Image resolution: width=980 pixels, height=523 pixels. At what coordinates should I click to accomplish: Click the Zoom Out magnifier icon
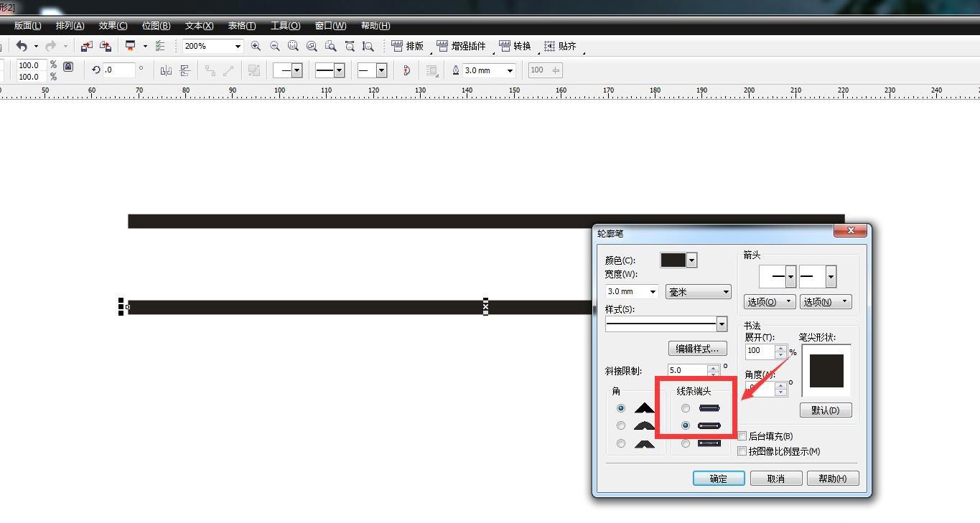point(274,46)
